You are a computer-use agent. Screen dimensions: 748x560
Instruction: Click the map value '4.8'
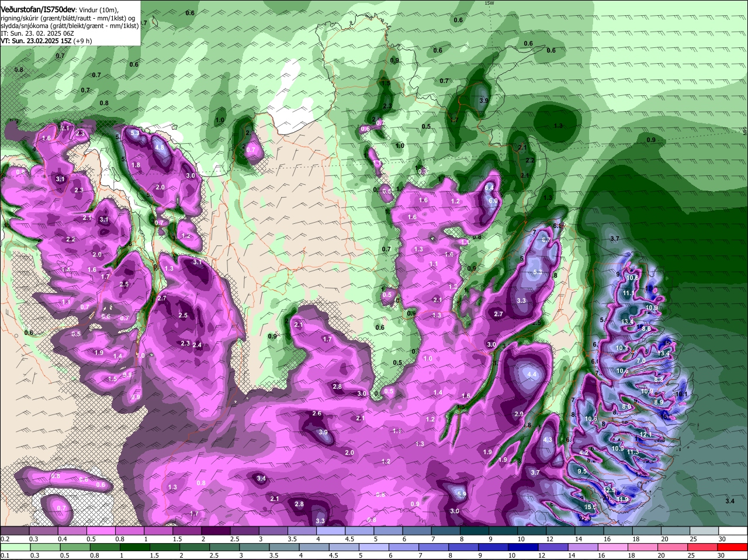pyautogui.click(x=160, y=148)
